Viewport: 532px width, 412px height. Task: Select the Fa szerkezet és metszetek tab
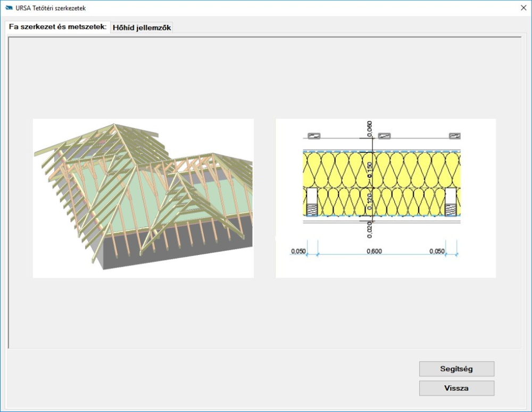pos(57,27)
